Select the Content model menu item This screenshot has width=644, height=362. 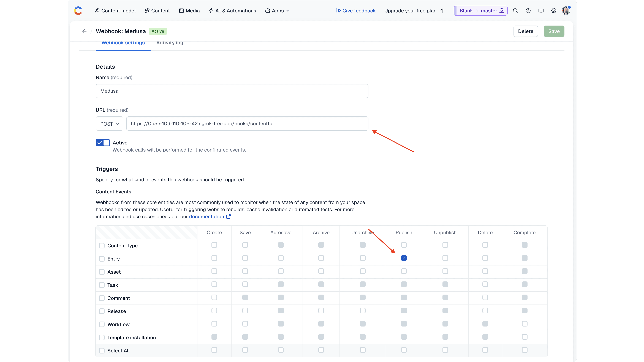coord(115,10)
